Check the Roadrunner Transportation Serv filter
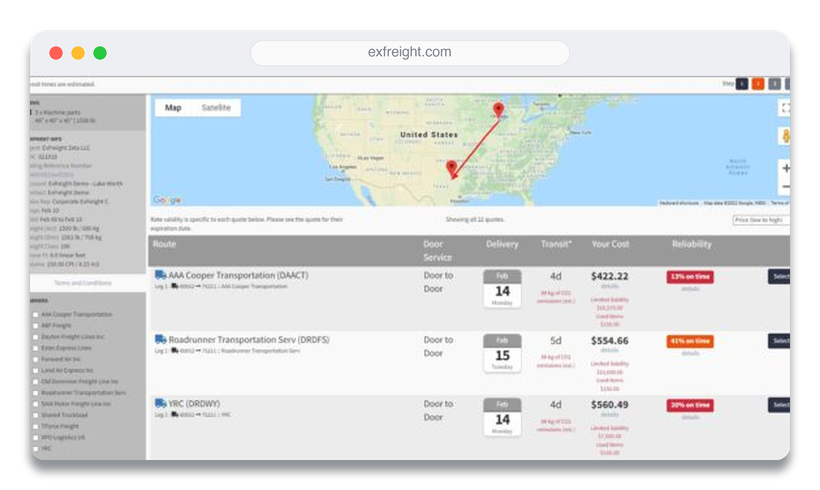Image resolution: width=820 pixels, height=490 pixels. point(36,393)
